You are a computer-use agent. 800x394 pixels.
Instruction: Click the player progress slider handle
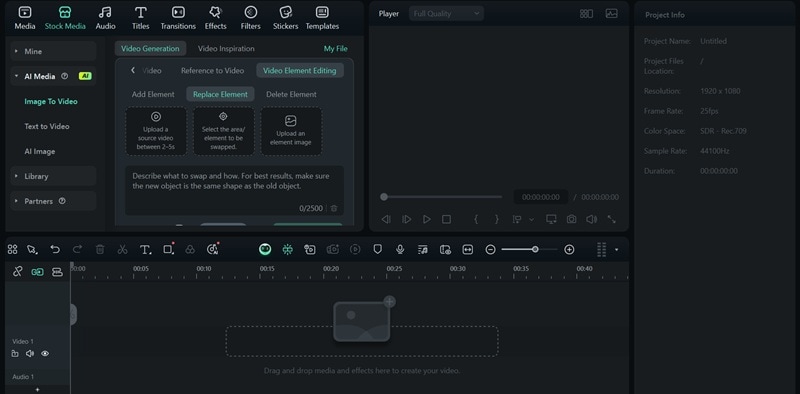pos(384,197)
